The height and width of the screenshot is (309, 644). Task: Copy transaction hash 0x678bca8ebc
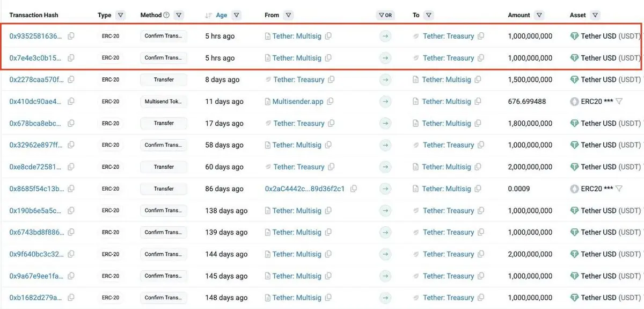[x=71, y=124]
